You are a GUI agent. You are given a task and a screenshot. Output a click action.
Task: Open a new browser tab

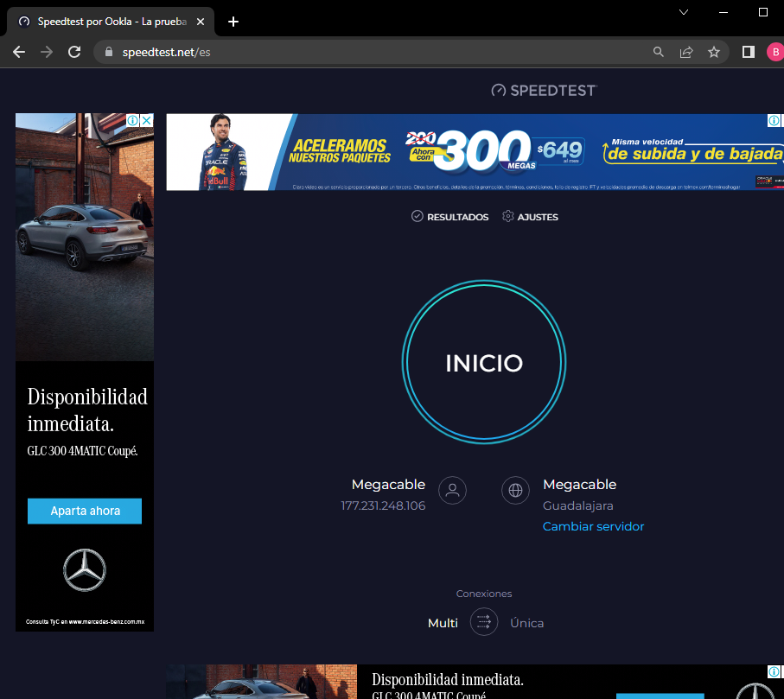point(233,22)
